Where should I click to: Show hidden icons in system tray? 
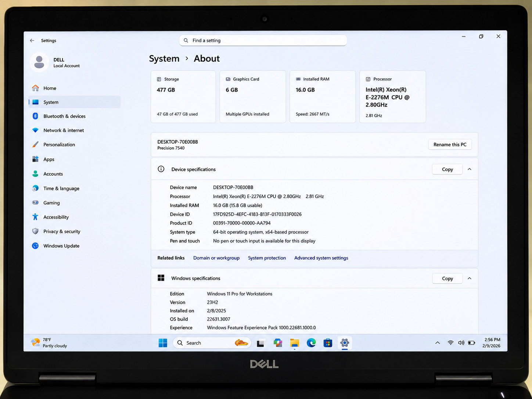[x=438, y=343]
